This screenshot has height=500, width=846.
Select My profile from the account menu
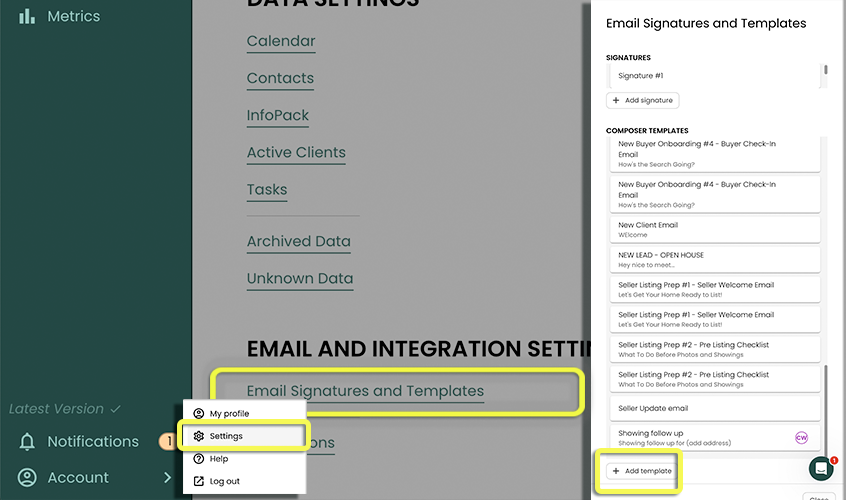pyautogui.click(x=229, y=414)
